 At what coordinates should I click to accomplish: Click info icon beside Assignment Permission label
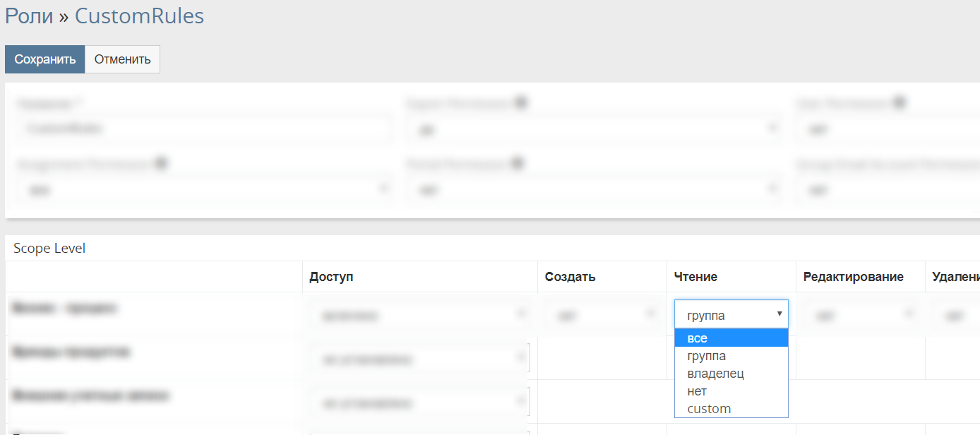(x=161, y=163)
